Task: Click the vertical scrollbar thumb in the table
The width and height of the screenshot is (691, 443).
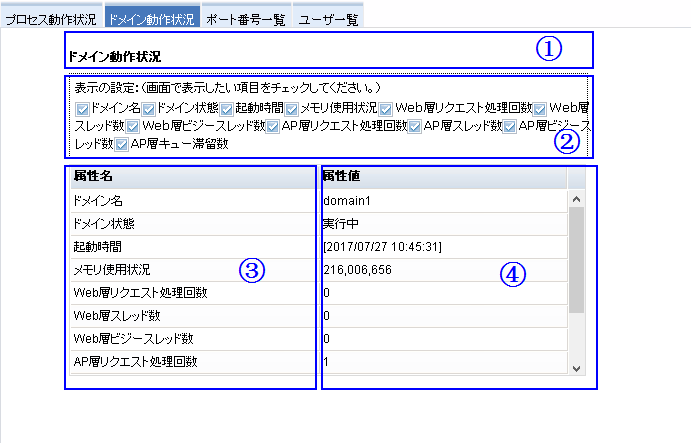Action: [575, 260]
